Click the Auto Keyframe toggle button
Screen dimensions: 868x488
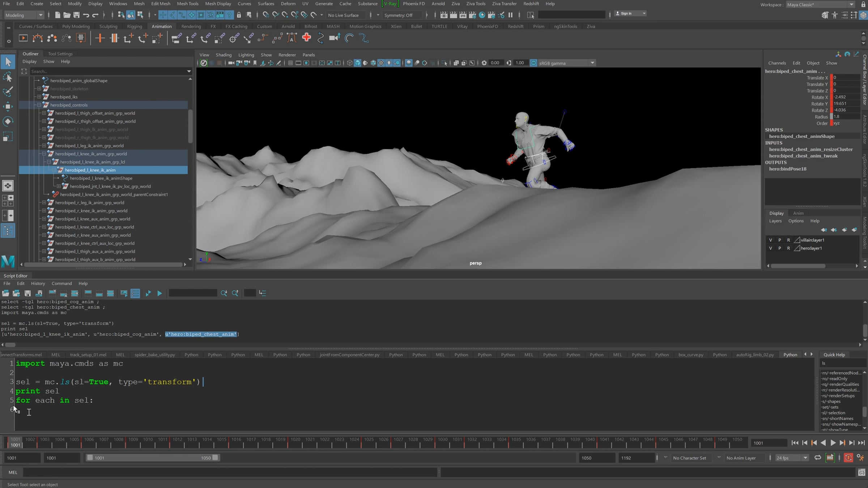point(848,458)
